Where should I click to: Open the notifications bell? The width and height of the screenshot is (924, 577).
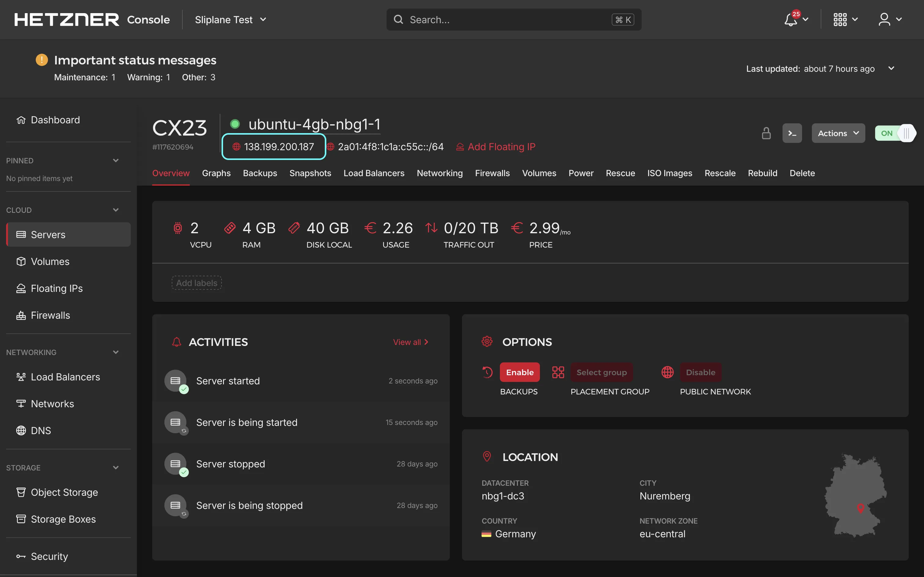tap(791, 20)
